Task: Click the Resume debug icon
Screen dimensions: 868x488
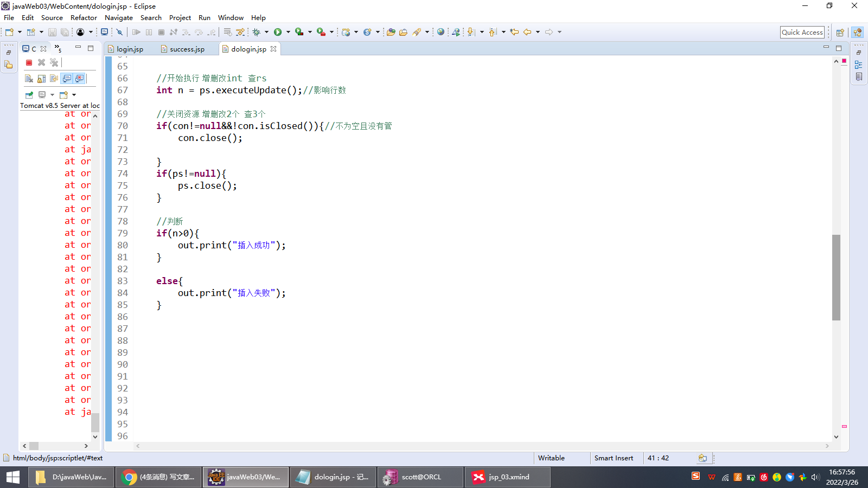Action: click(136, 32)
